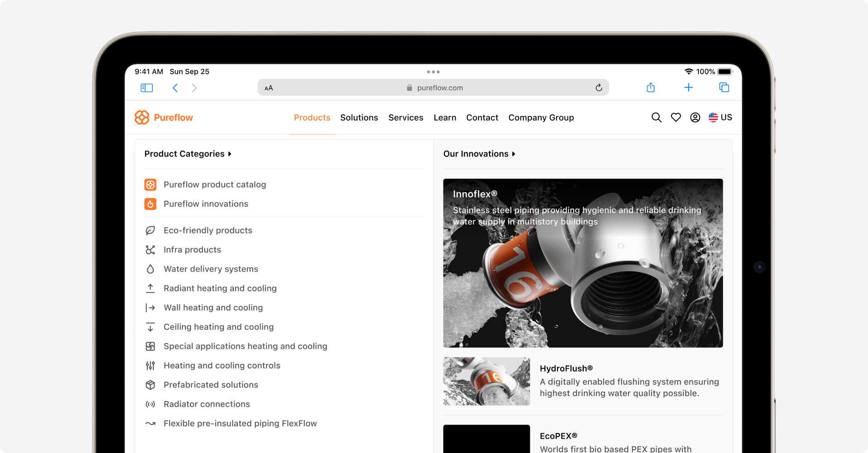The height and width of the screenshot is (453, 868).
Task: Click the FlexFlow piping wave icon
Action: tap(151, 424)
